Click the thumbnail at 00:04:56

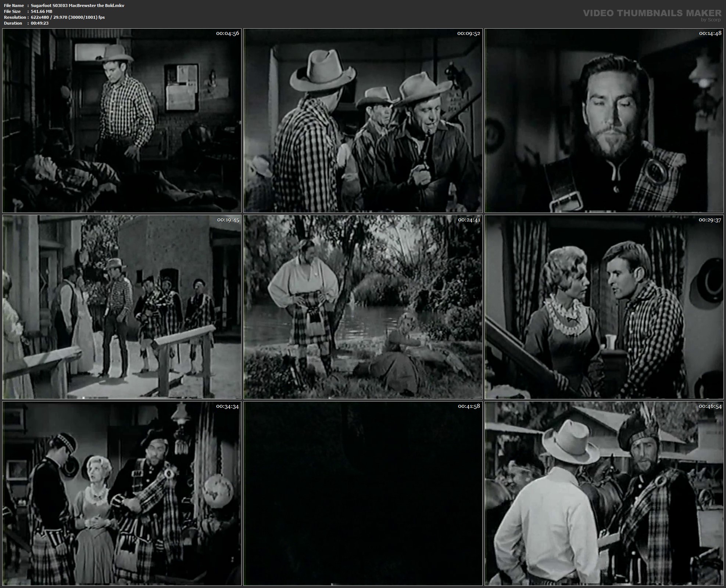click(x=122, y=121)
